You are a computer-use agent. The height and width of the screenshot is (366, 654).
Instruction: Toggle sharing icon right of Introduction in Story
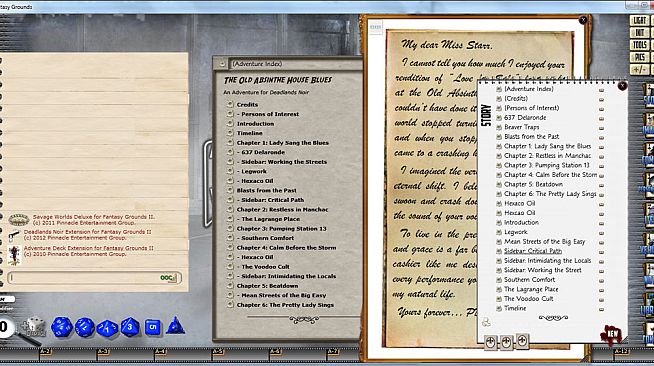pyautogui.click(x=601, y=223)
